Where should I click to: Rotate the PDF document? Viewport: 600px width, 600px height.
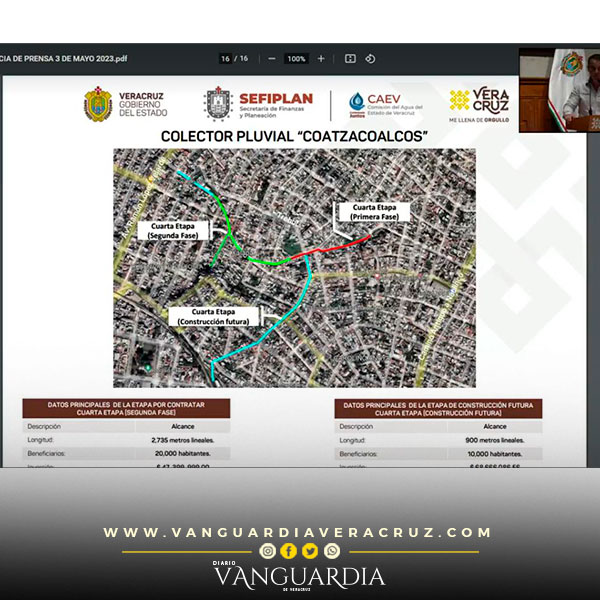pos(370,59)
